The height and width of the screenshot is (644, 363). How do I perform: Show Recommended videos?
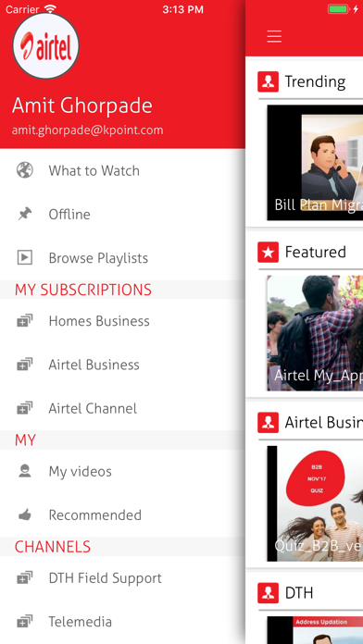coord(122,515)
